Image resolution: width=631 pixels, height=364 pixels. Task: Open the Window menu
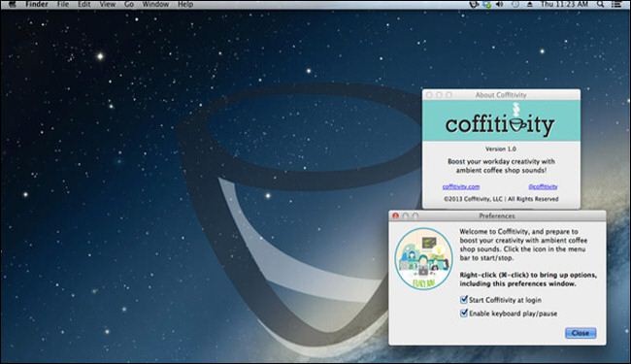point(155,4)
